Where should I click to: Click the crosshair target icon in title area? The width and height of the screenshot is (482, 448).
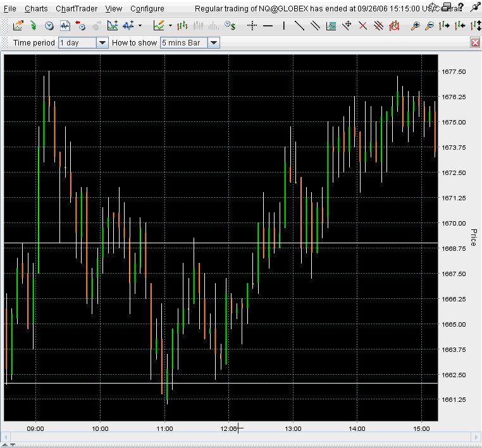coord(433,6)
